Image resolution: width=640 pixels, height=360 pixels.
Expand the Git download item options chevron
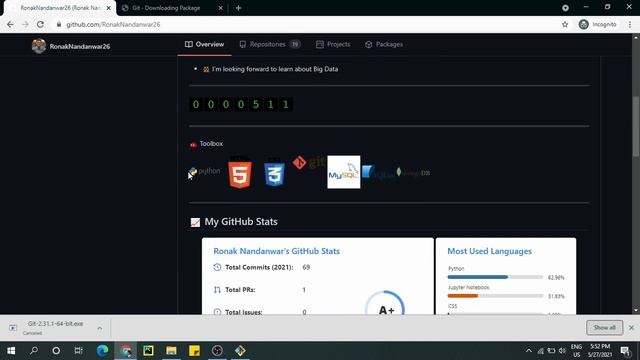[100, 328]
